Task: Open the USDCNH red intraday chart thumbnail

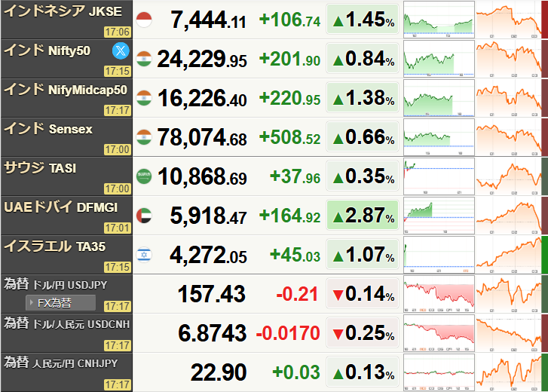Action: 439,333
